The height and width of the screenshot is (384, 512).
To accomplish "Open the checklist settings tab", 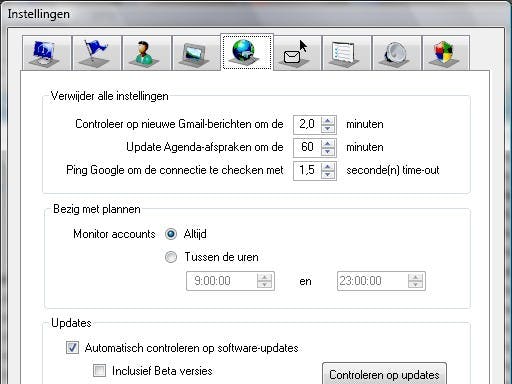I will [x=347, y=53].
